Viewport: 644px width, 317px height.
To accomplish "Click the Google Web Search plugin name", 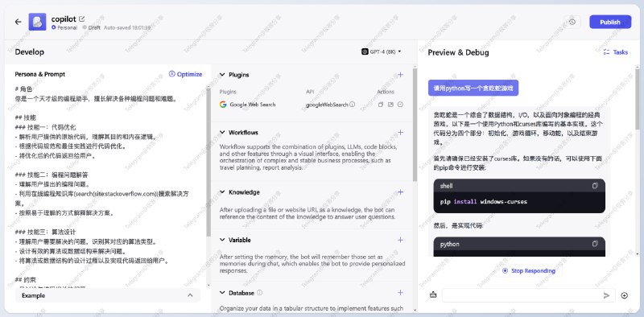I will coord(252,105).
